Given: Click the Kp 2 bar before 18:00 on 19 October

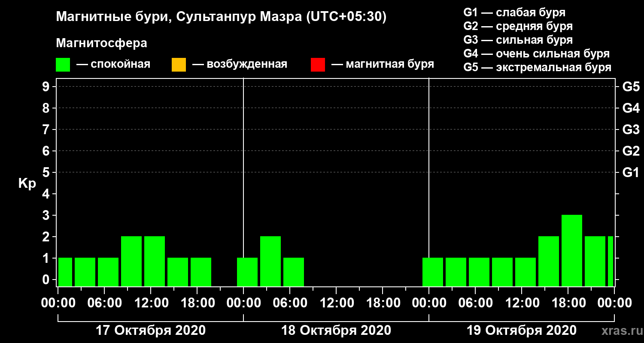Looking at the screenshot, I should (x=549, y=261).
